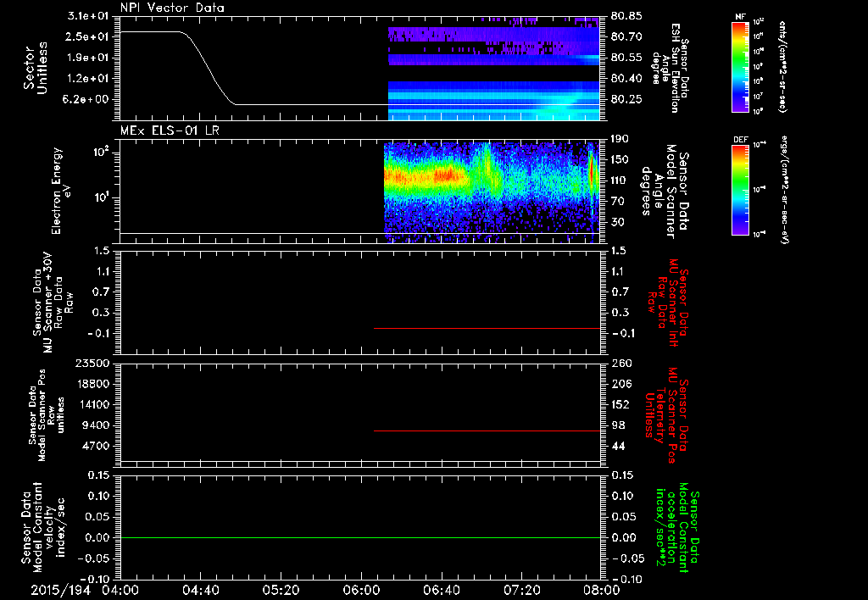The height and width of the screenshot is (600, 868).
Task: Click the red 'MU Scanner Pos Telemetry' label
Action: coord(666,416)
